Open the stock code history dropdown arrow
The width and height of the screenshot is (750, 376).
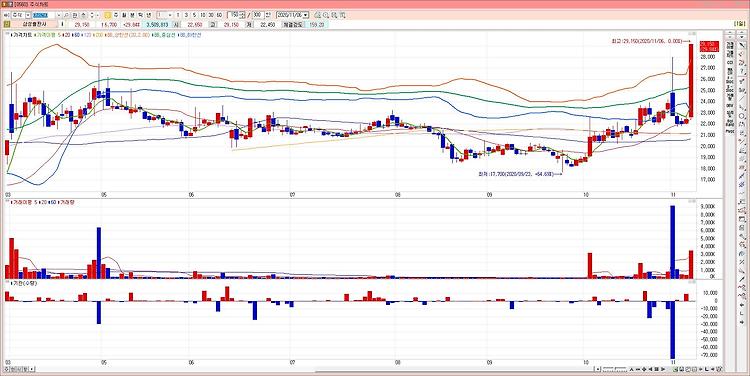tap(59, 15)
